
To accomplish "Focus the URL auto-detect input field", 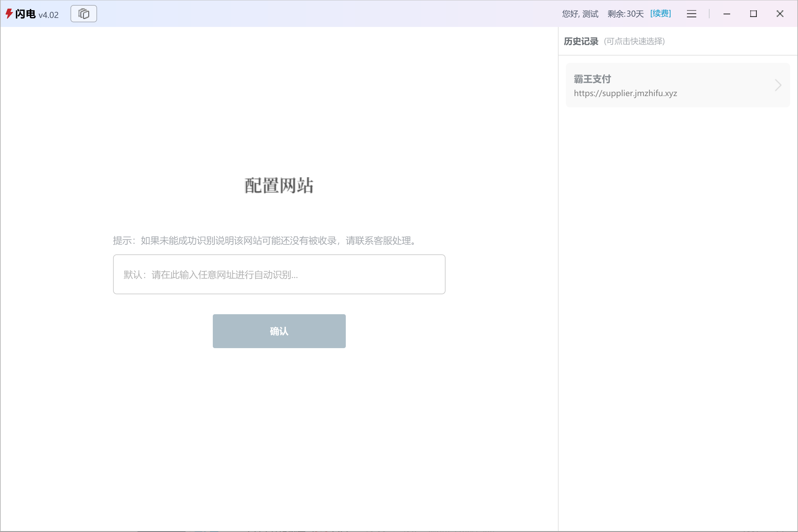I will pos(279,274).
